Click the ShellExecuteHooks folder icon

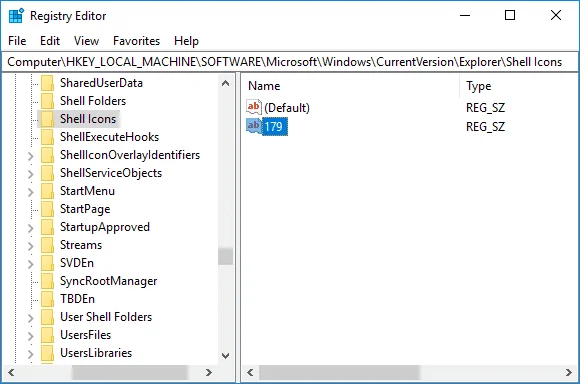(x=47, y=137)
